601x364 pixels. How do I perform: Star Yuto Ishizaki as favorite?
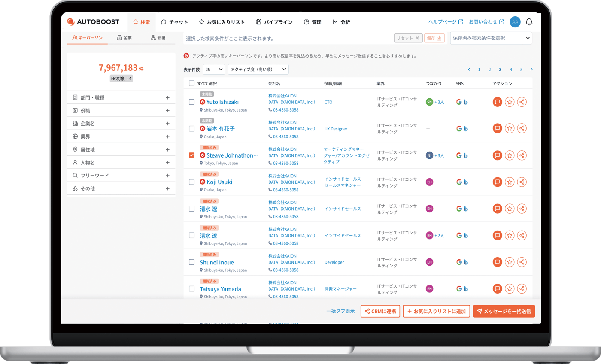pyautogui.click(x=510, y=102)
